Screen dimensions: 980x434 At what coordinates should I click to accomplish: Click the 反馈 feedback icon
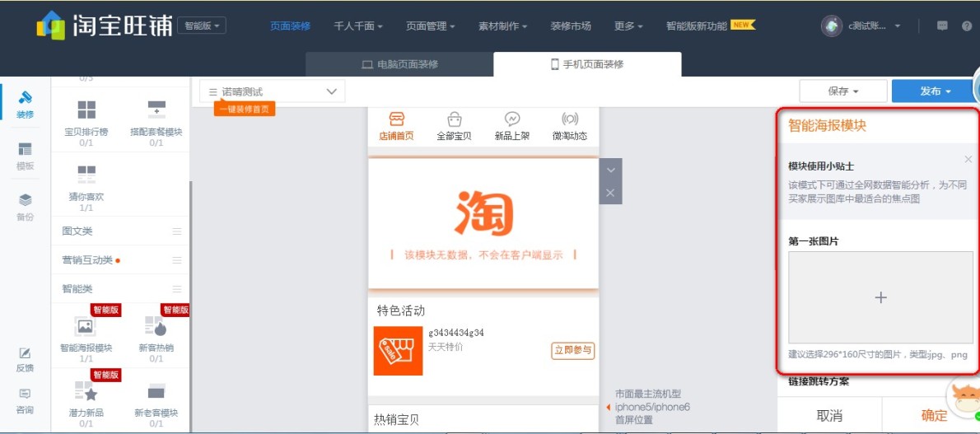pos(26,354)
